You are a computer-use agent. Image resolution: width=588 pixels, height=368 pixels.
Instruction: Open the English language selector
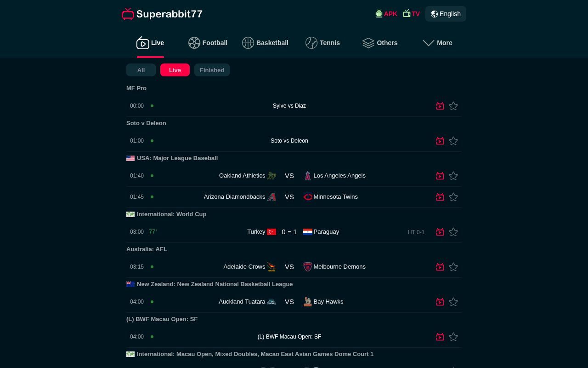[x=446, y=14]
